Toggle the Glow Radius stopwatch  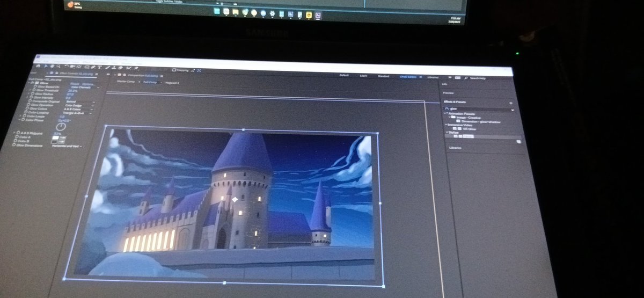pos(33,93)
